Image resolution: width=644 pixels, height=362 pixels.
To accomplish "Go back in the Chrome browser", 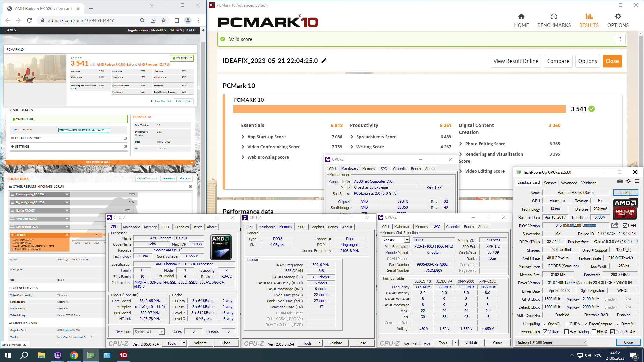I will [x=8, y=20].
